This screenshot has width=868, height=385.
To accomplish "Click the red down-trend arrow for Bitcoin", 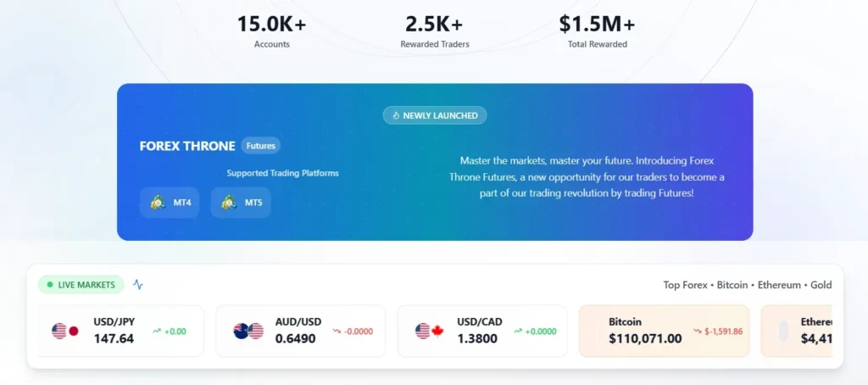I will pyautogui.click(x=698, y=331).
